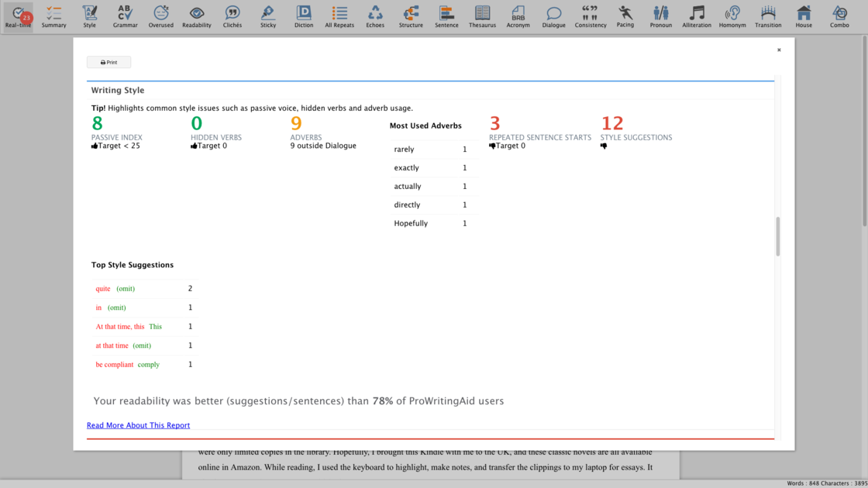Click the adverb 'rarely' row
Screen dimensions: 868x488
click(433, 149)
